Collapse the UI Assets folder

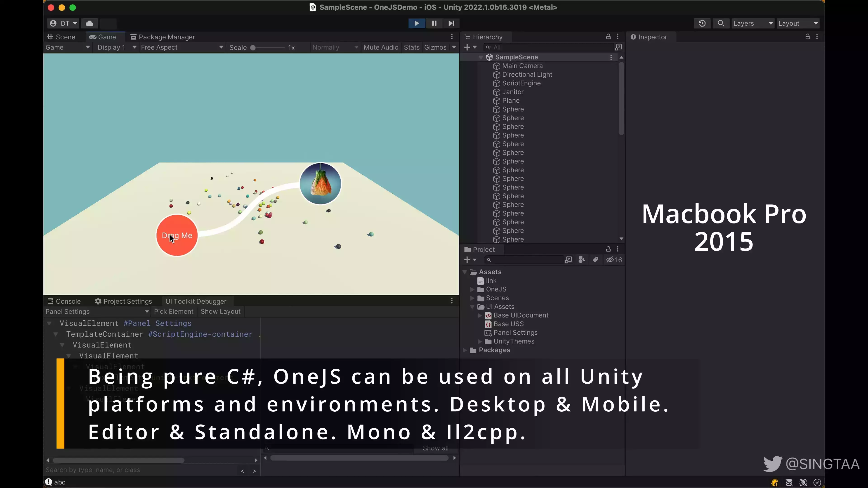(472, 307)
